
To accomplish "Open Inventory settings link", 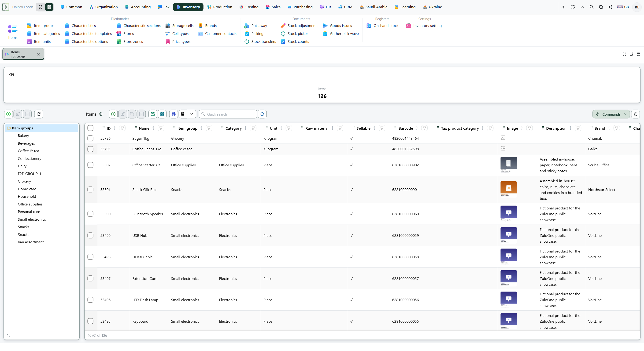I will [425, 26].
